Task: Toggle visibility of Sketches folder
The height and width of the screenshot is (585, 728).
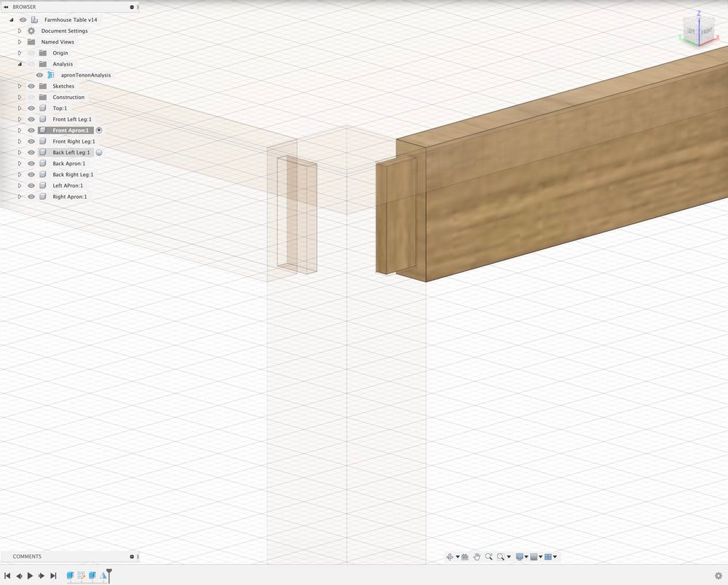Action: [x=31, y=86]
